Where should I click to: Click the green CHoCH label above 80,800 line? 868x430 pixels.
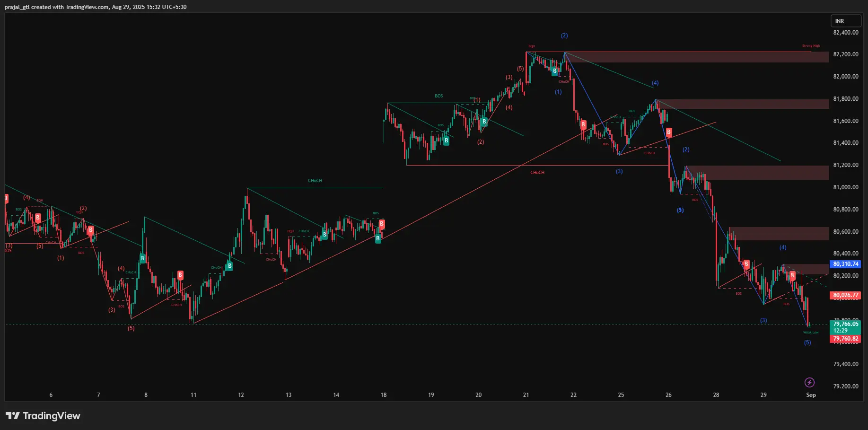(315, 181)
